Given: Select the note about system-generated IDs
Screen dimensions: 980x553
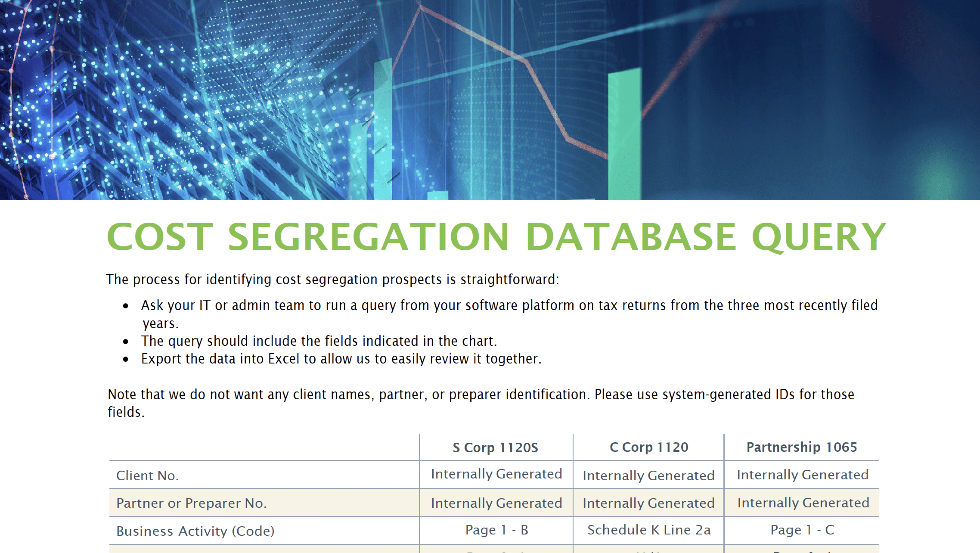Looking at the screenshot, I should click(x=481, y=394).
